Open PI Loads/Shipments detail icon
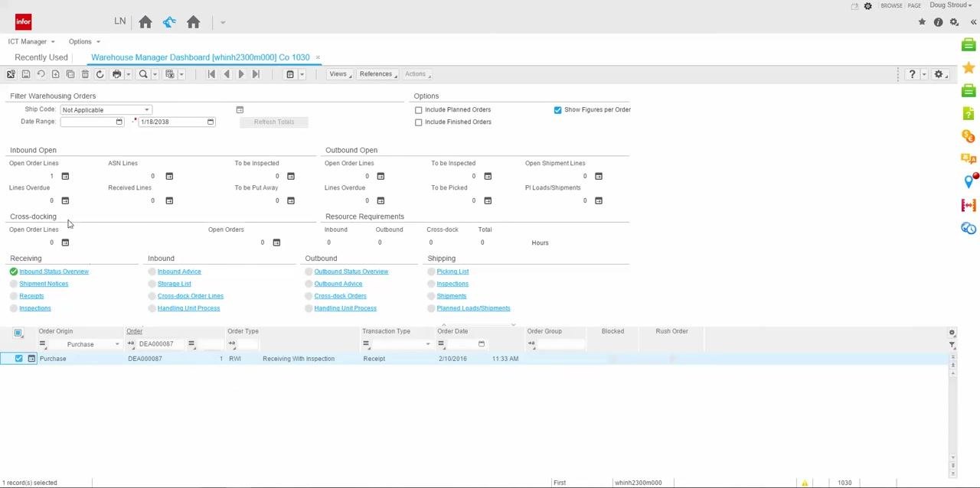Image resolution: width=980 pixels, height=488 pixels. (599, 200)
